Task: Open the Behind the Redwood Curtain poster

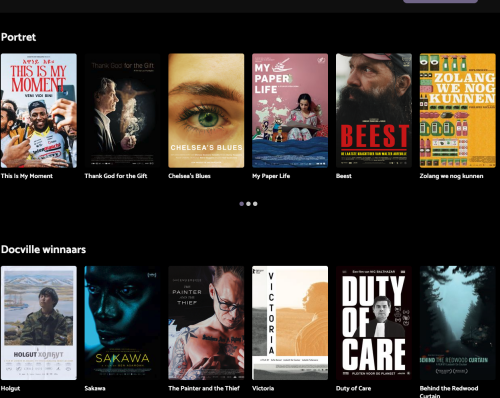Action: [x=458, y=323]
